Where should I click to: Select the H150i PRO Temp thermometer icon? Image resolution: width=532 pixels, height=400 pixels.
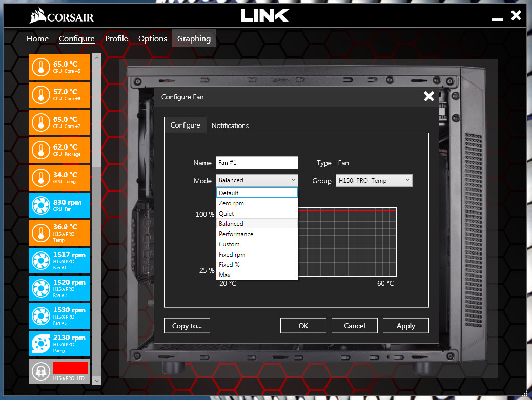tap(41, 233)
